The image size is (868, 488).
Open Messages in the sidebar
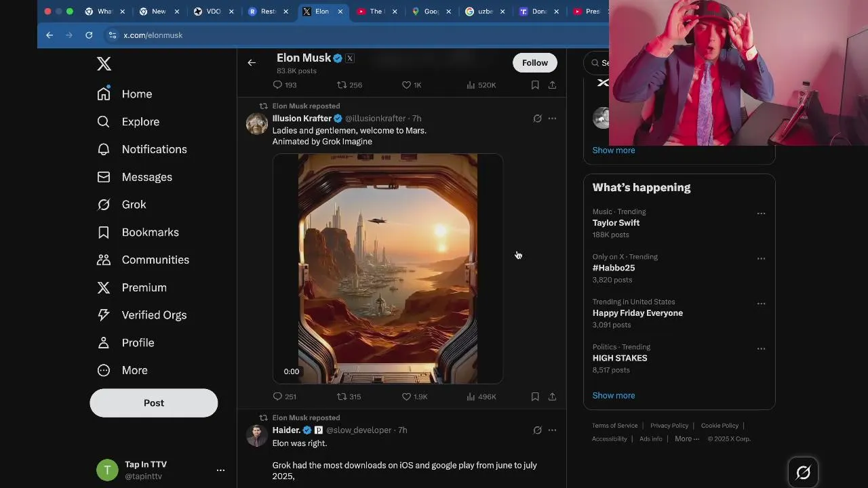pos(134,177)
